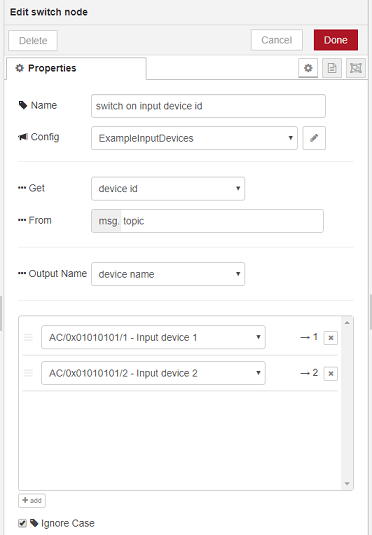The image size is (372, 535).
Task: Click the Config label
Action: tap(45, 137)
